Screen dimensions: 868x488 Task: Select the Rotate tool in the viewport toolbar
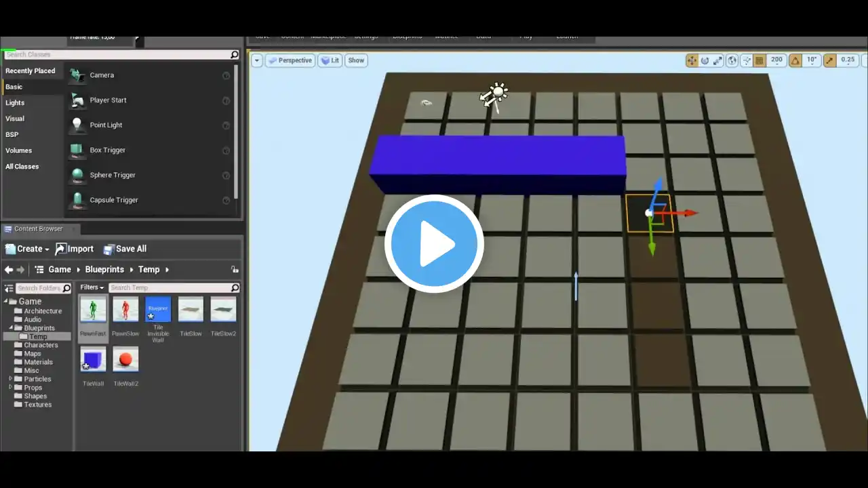click(705, 60)
